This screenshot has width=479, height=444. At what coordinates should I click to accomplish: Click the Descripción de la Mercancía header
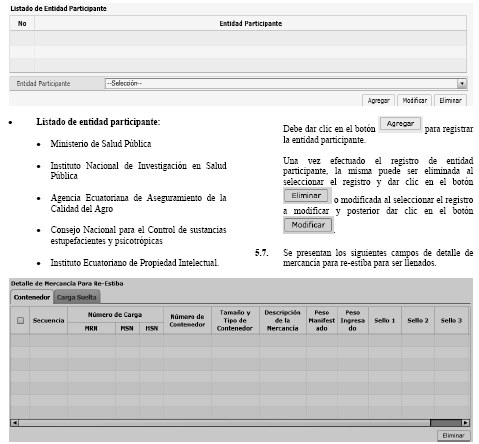tap(282, 321)
